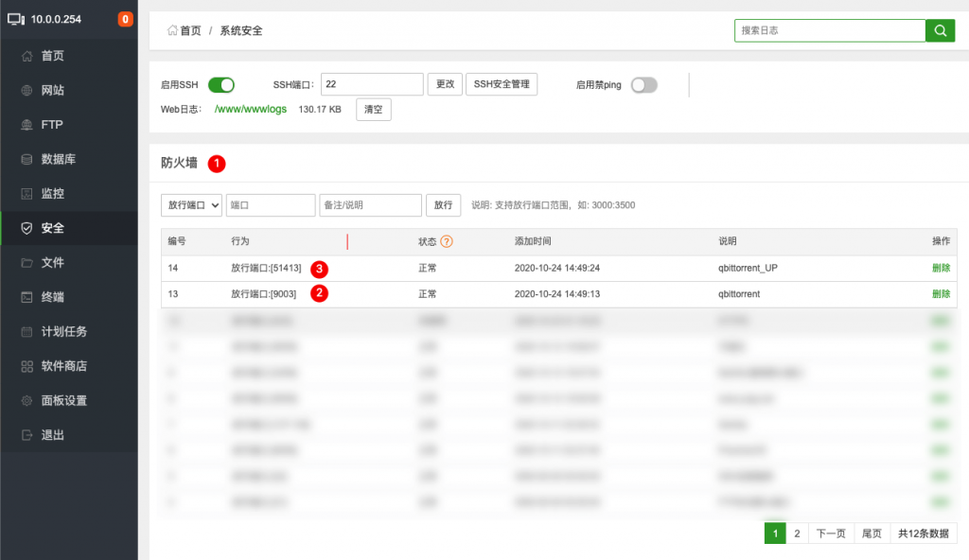Click the 共12条数据 total count

[x=924, y=534]
